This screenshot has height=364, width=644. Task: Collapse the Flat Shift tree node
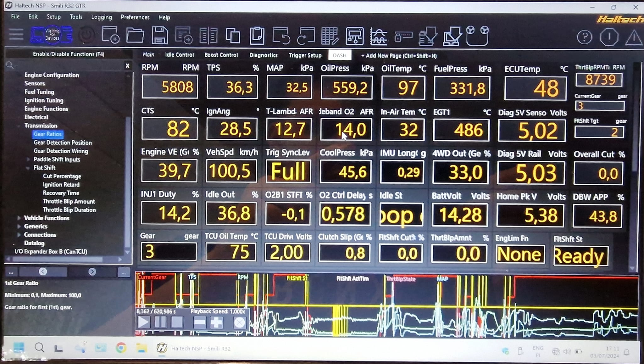tap(28, 168)
